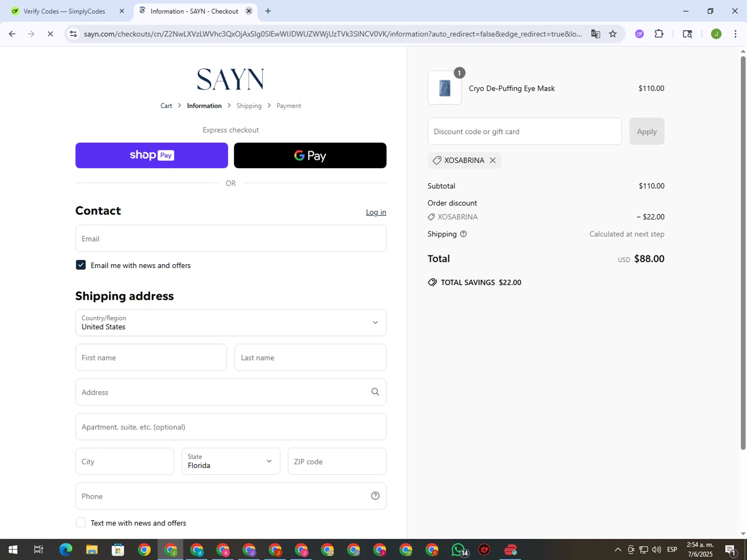The height and width of the screenshot is (560, 747).
Task: Click the Phone field
Action: tap(231, 496)
